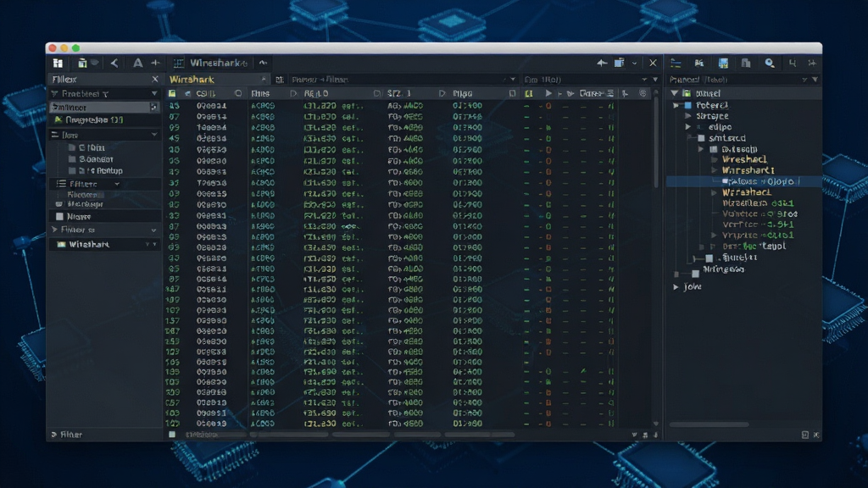This screenshot has width=868, height=488.
Task: Select the letter A text tool icon
Action: [137, 63]
